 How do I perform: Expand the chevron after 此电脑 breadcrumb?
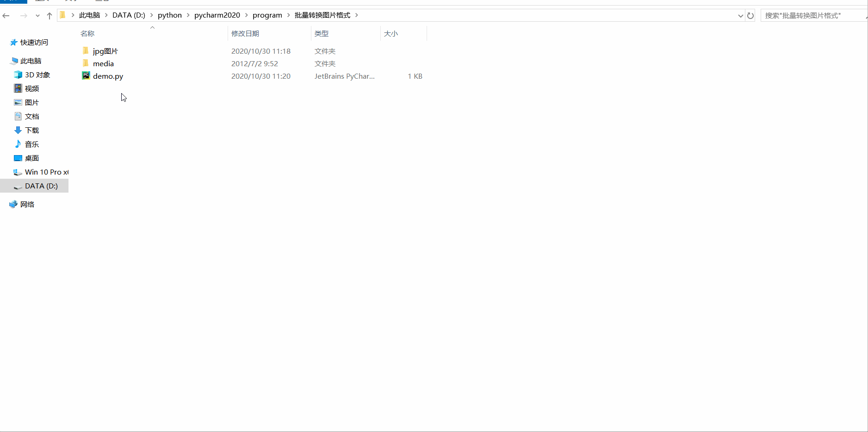coord(106,15)
